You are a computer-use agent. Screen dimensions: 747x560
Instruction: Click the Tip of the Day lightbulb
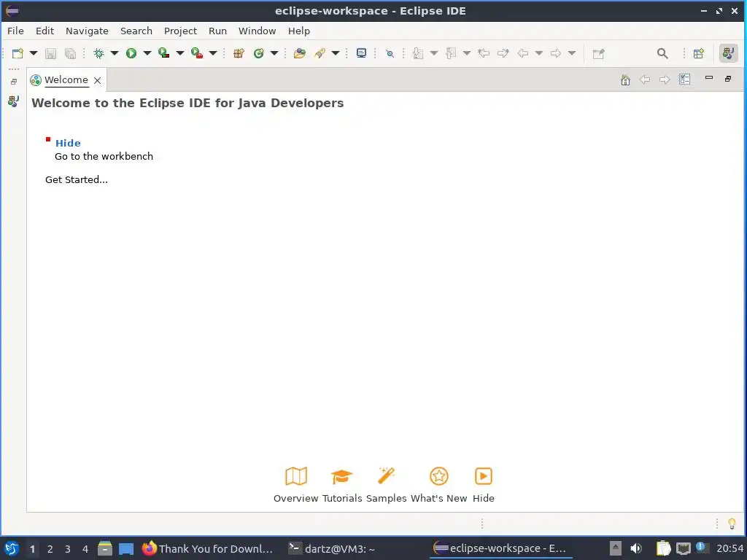[x=732, y=524]
